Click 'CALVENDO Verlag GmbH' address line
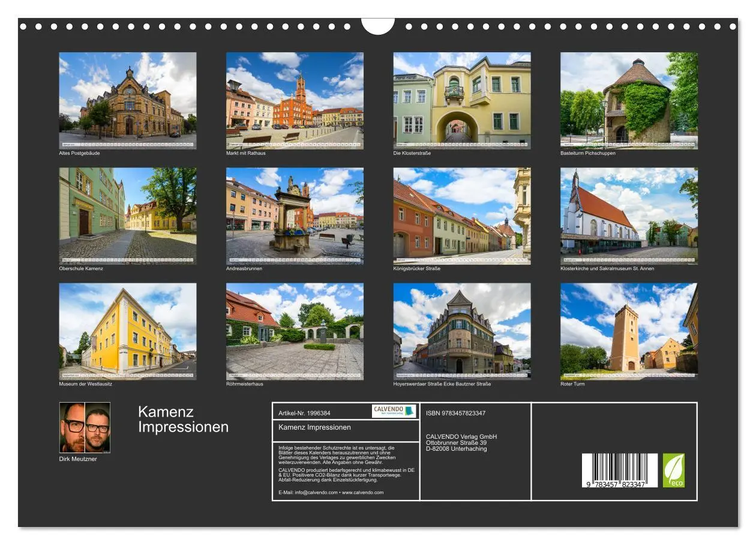 (x=461, y=437)
